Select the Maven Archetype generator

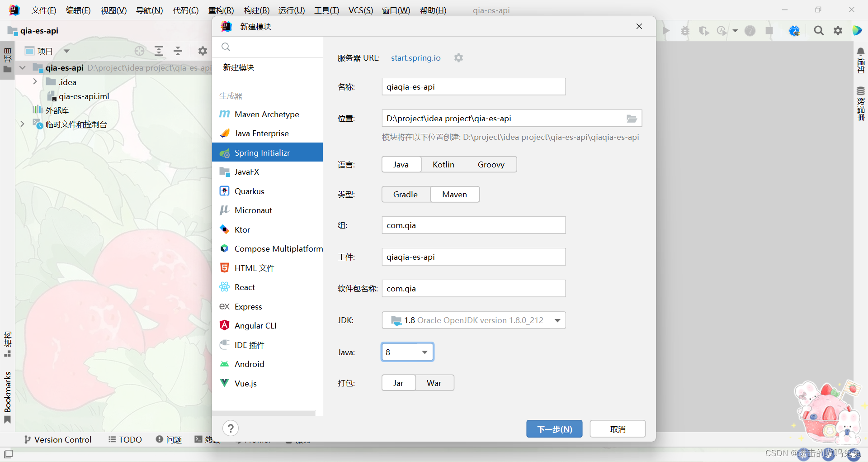267,114
